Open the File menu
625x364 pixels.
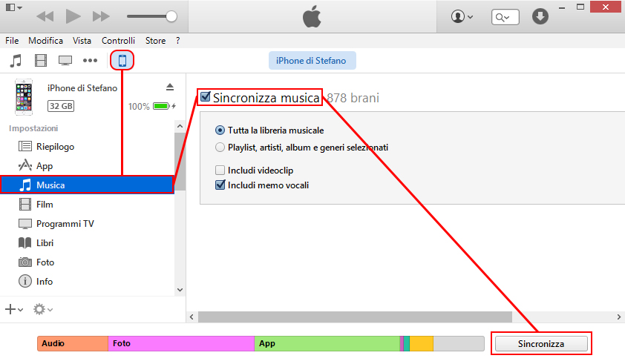(12, 41)
